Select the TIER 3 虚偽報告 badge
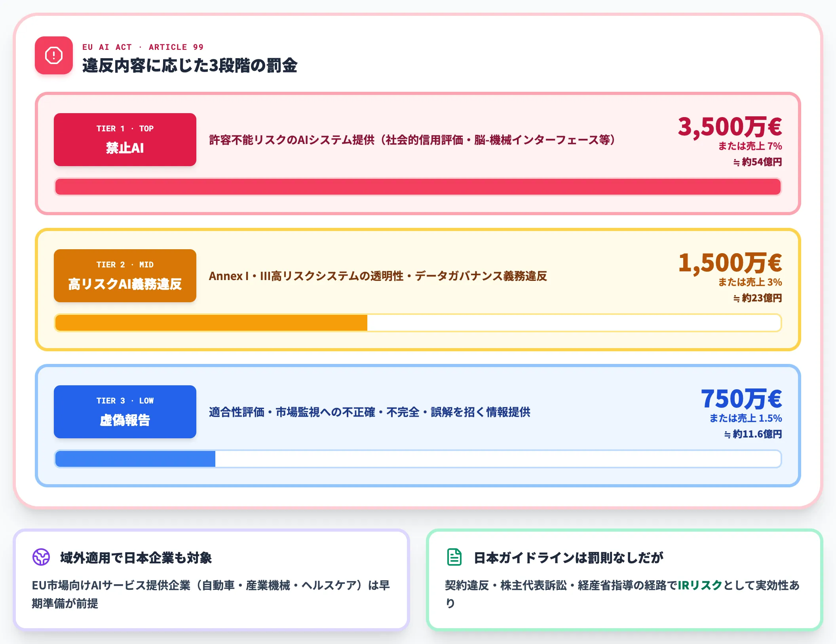The width and height of the screenshot is (836, 644). pyautogui.click(x=125, y=412)
